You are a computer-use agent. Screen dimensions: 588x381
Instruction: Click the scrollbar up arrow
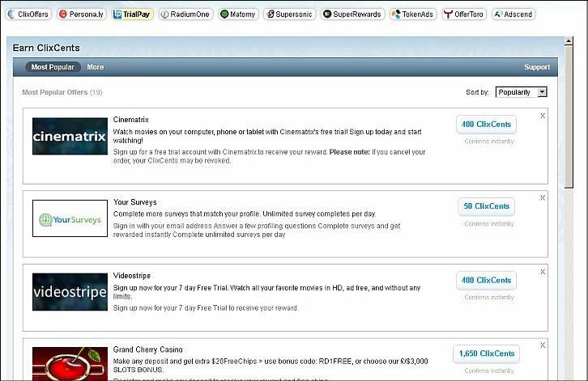[569, 40]
